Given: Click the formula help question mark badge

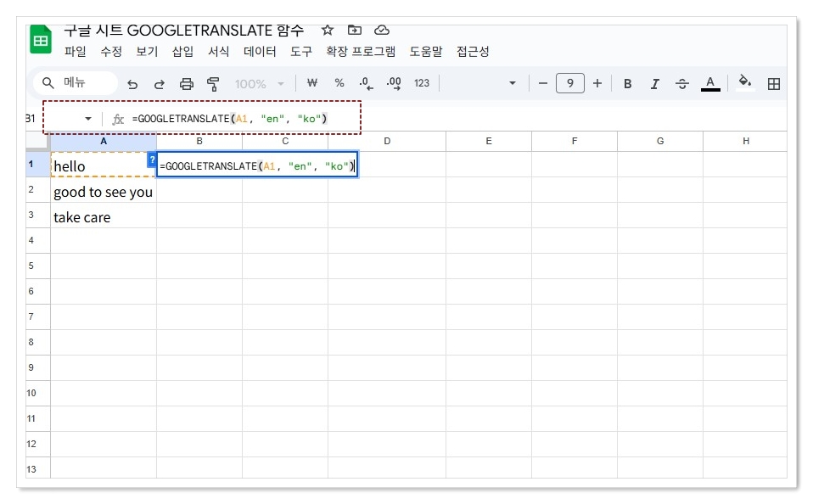Looking at the screenshot, I should (152, 160).
